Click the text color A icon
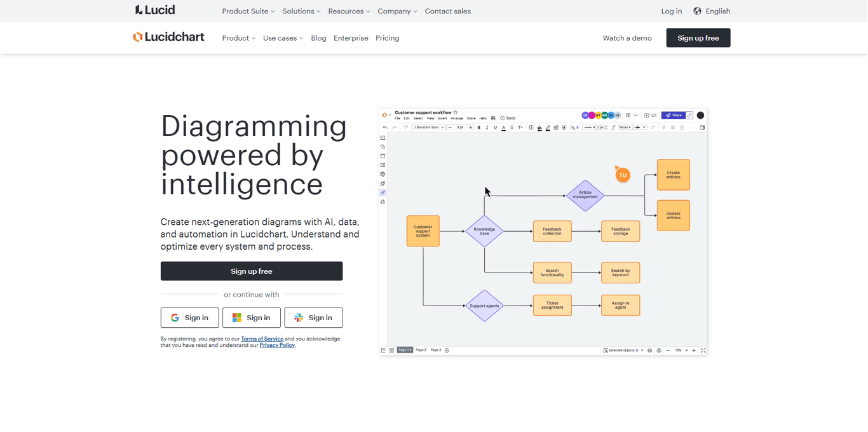 pos(504,128)
